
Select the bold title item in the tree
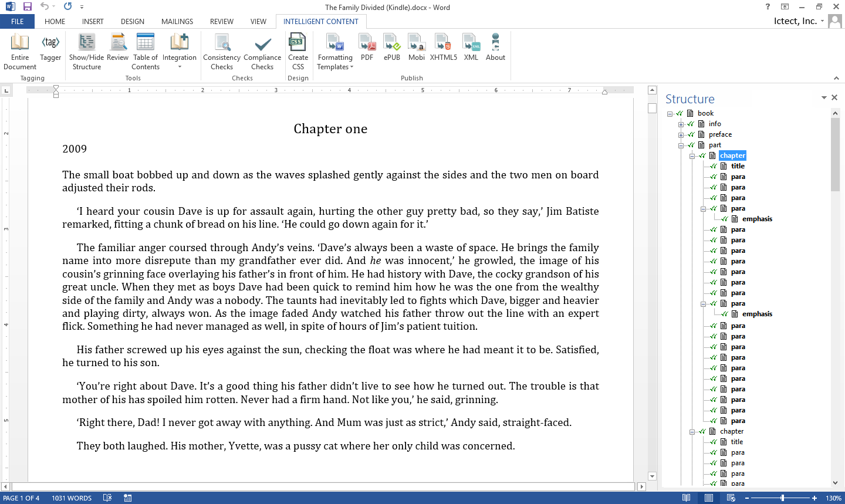(x=738, y=166)
